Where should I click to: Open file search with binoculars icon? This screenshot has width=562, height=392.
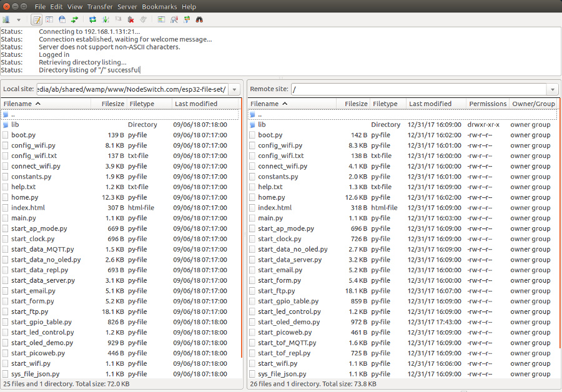click(x=199, y=20)
